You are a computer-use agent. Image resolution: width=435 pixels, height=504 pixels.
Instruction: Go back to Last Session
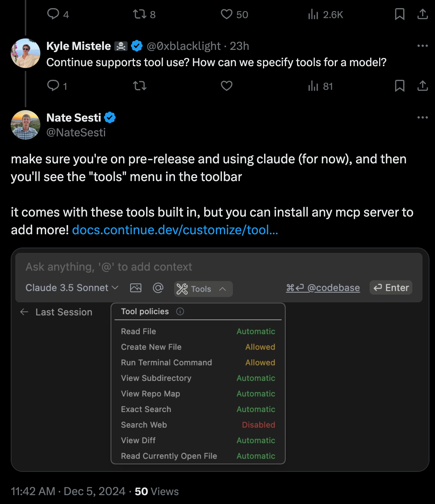pyautogui.click(x=56, y=312)
